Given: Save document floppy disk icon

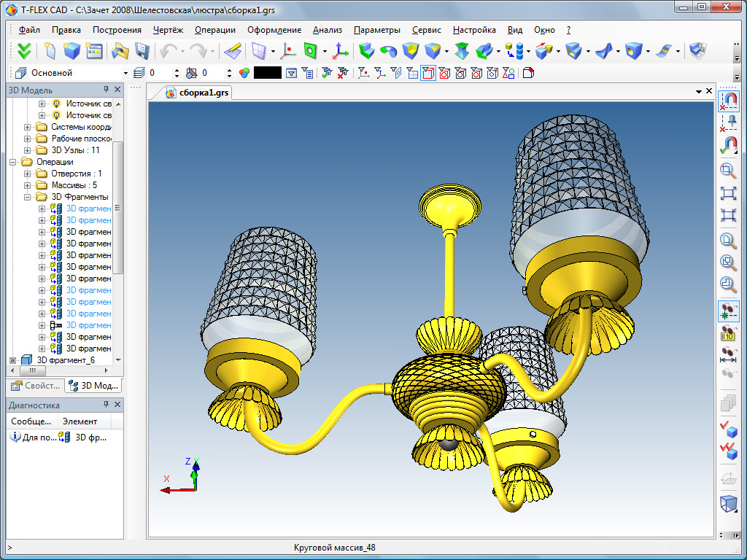Looking at the screenshot, I should point(142,50).
